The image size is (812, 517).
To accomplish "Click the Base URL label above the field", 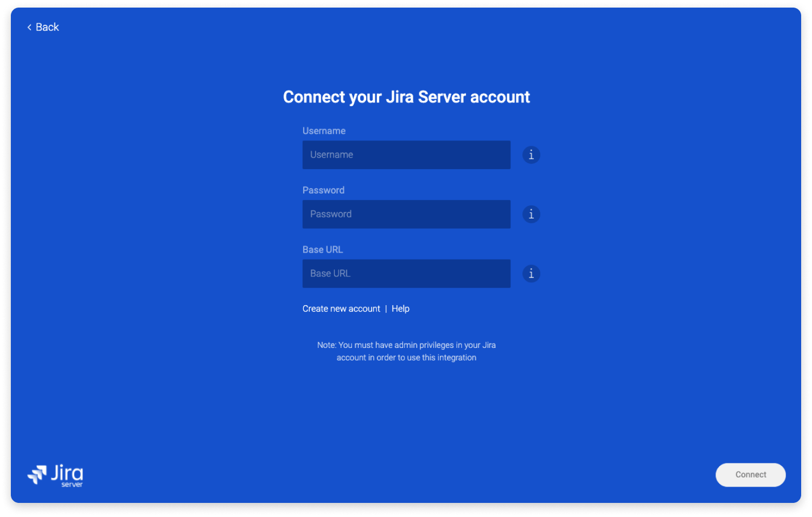I will click(x=323, y=250).
